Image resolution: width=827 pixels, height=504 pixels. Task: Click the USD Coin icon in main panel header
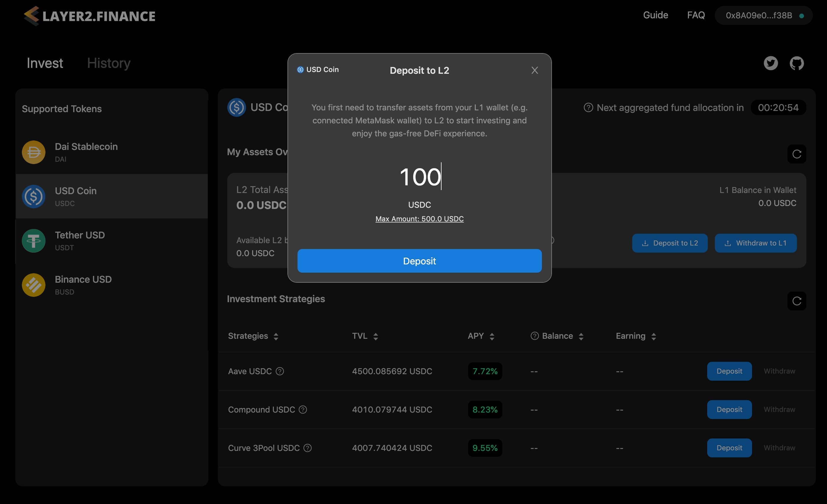(x=237, y=107)
